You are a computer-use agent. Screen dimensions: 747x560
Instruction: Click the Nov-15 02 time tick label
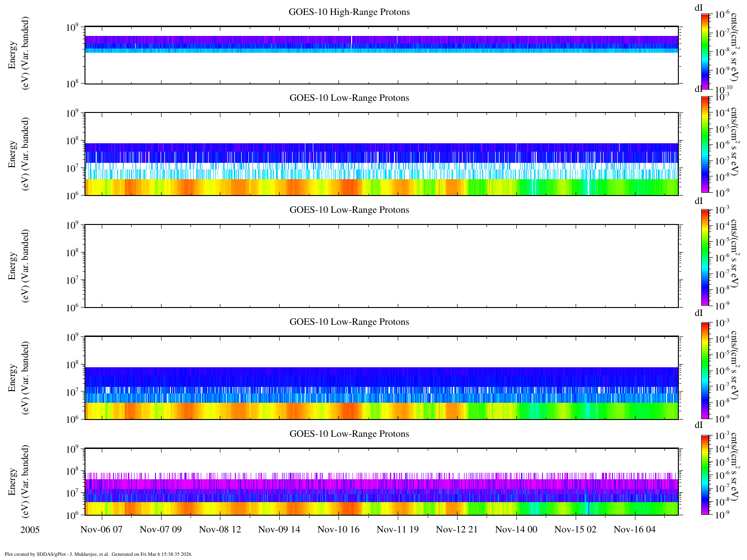576,529
